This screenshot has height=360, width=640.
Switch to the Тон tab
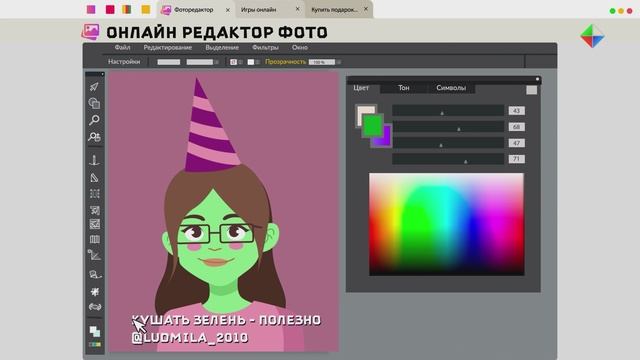(404, 88)
